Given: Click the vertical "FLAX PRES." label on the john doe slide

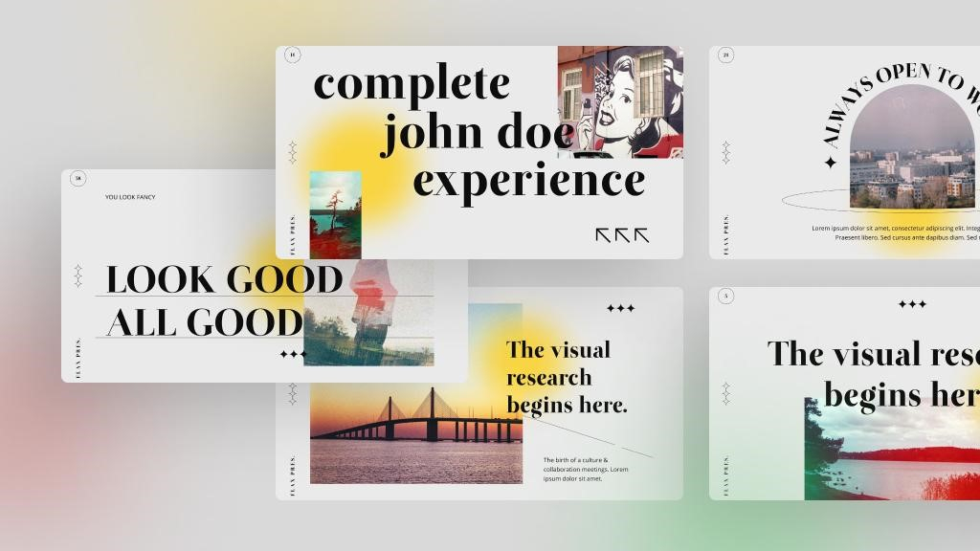Looking at the screenshot, I should pos(293,235).
